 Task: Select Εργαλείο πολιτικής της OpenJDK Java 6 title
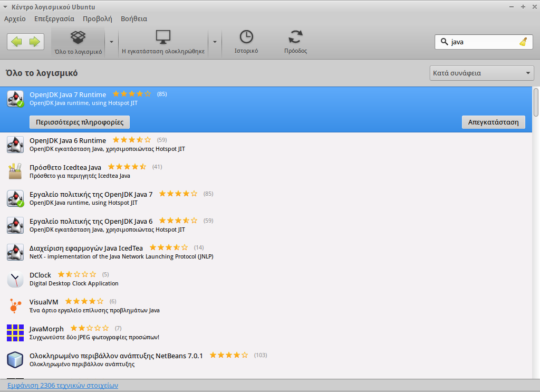(x=91, y=221)
